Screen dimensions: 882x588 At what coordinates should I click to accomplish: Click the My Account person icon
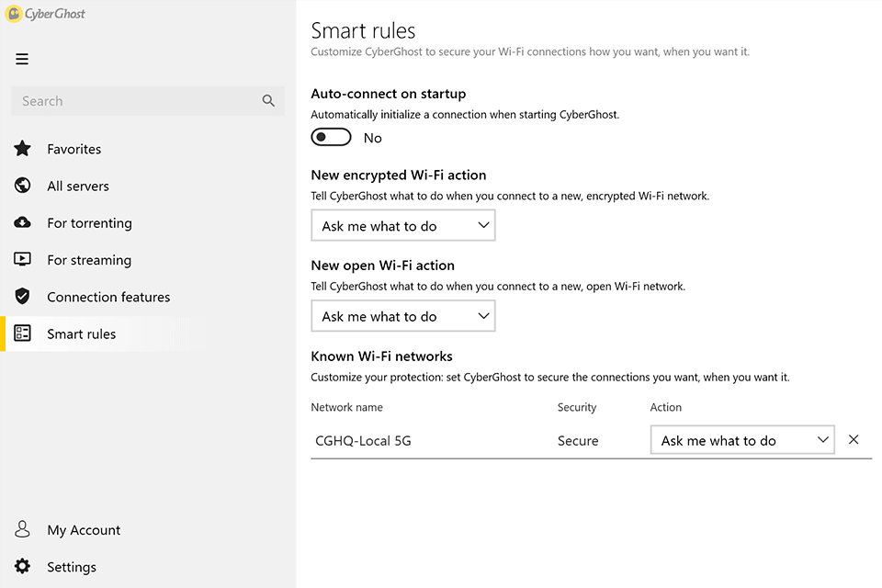[23, 530]
